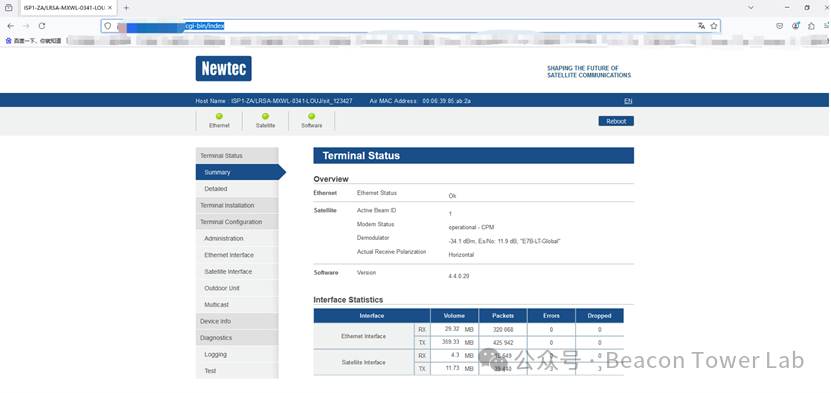Click the Active Beam ID label

tap(376, 210)
